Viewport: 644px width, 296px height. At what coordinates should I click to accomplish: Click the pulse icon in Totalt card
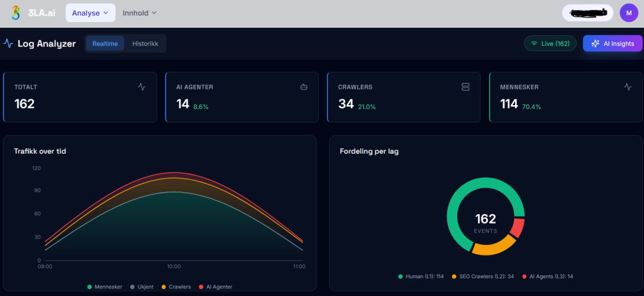click(x=142, y=87)
